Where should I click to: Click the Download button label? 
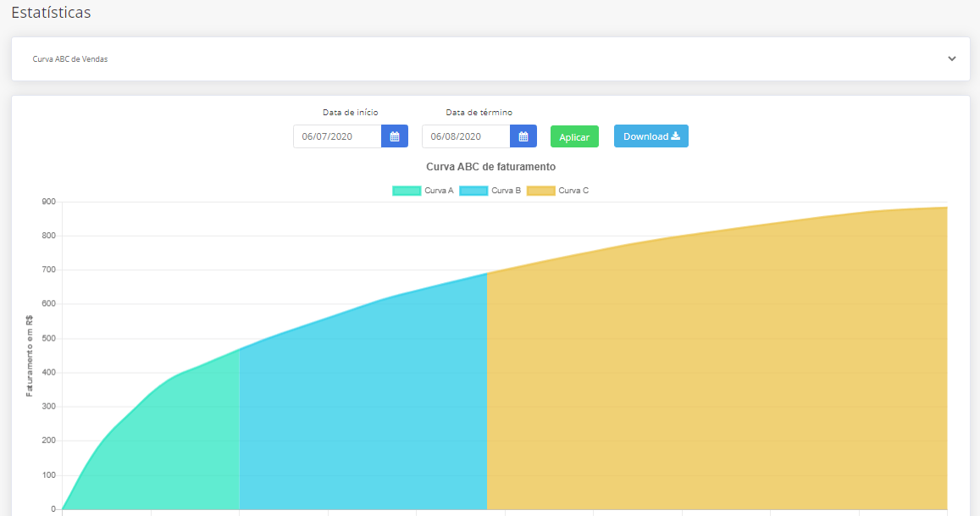click(x=645, y=136)
